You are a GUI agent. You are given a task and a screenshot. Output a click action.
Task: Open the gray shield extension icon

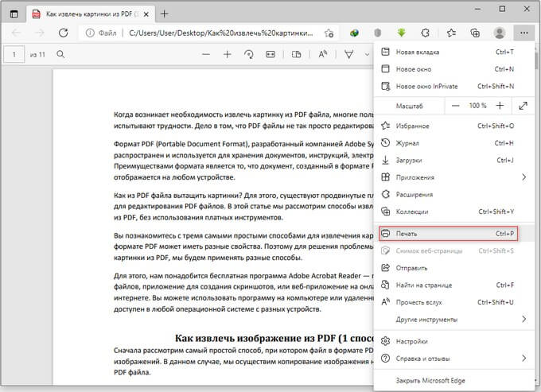pyautogui.click(x=378, y=33)
